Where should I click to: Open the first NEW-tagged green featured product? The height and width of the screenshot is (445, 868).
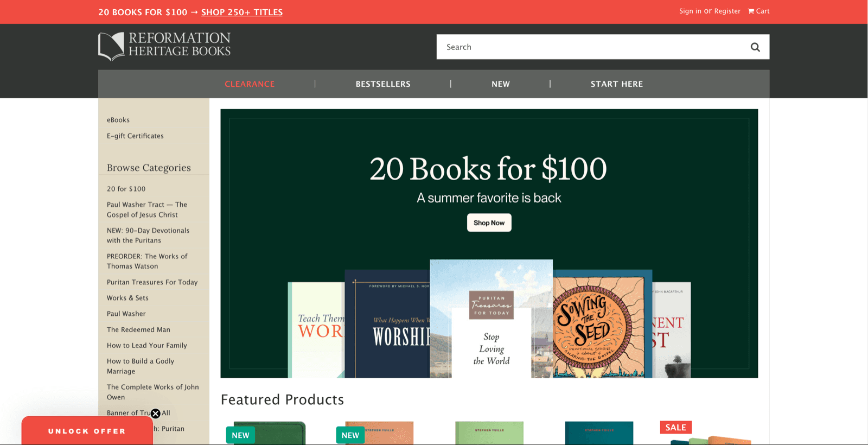[269, 433]
